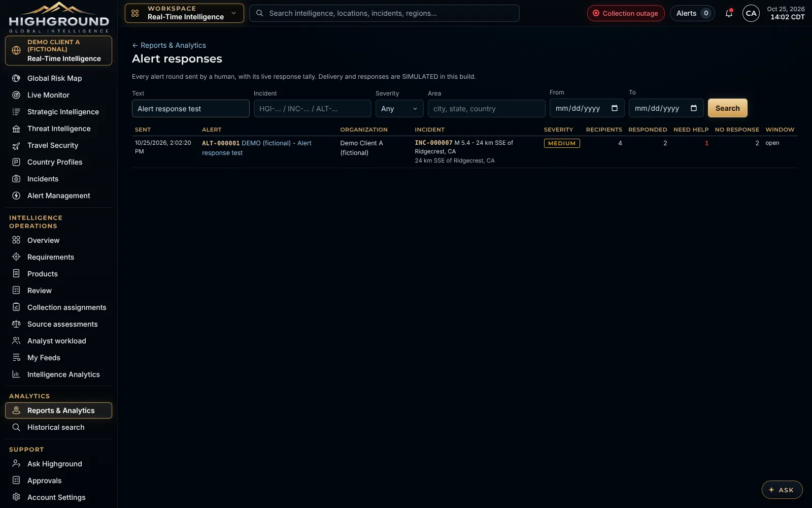Viewport: 812px width, 508px height.
Task: Open notifications bell icon
Action: coord(729,13)
